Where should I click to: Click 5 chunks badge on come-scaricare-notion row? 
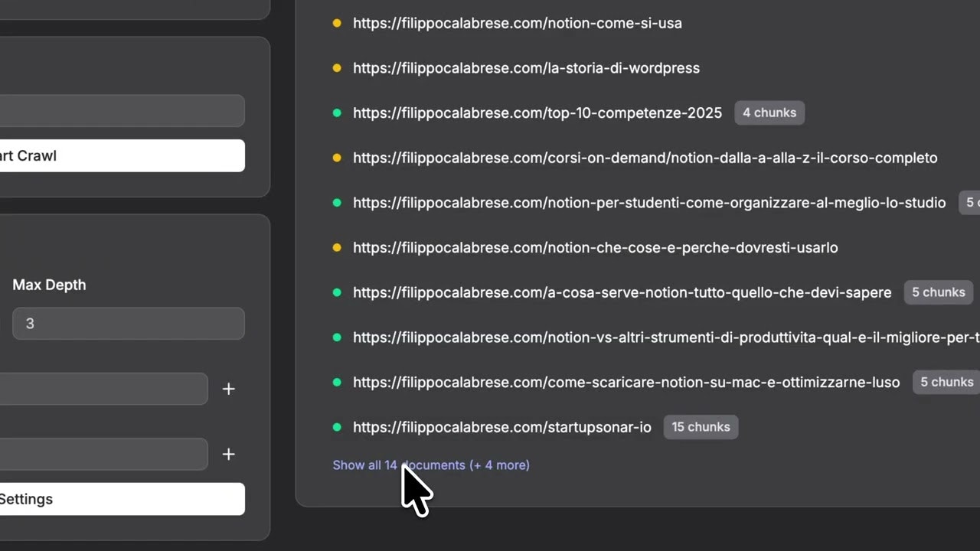(x=946, y=382)
